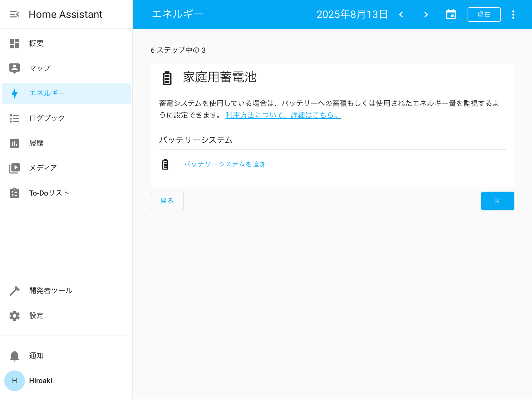Click the small battery icon beside add link
This screenshot has height=399, width=532.
pyautogui.click(x=165, y=164)
